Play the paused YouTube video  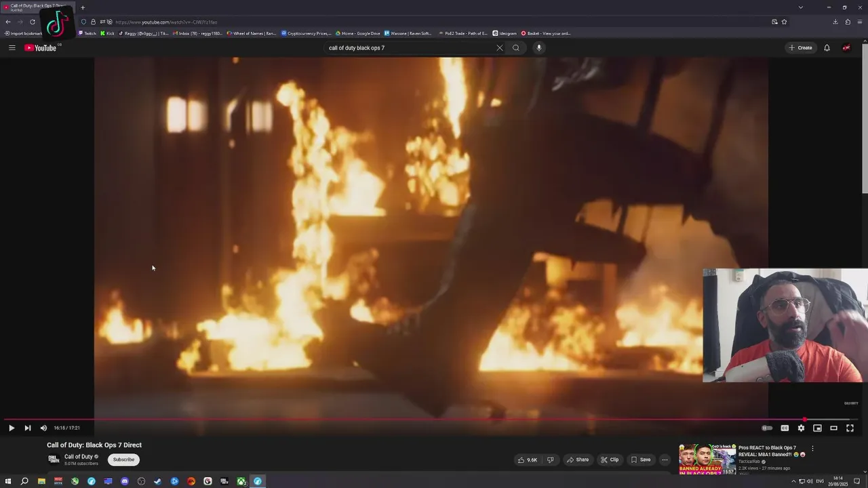coord(12,428)
